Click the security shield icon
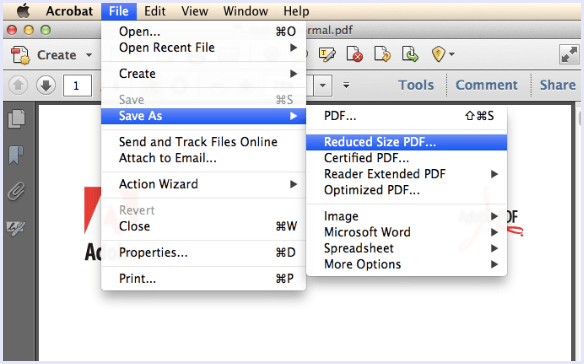The image size is (584, 364). (438, 54)
